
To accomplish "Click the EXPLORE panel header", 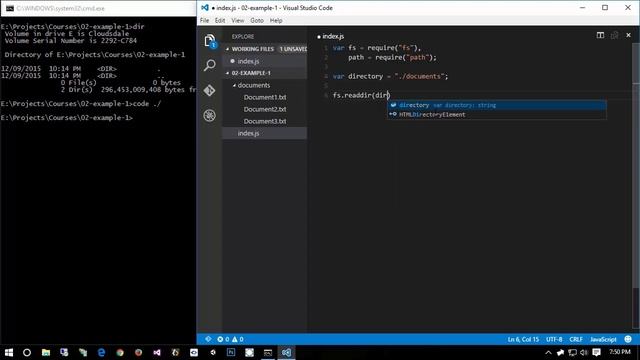I will click(x=243, y=37).
